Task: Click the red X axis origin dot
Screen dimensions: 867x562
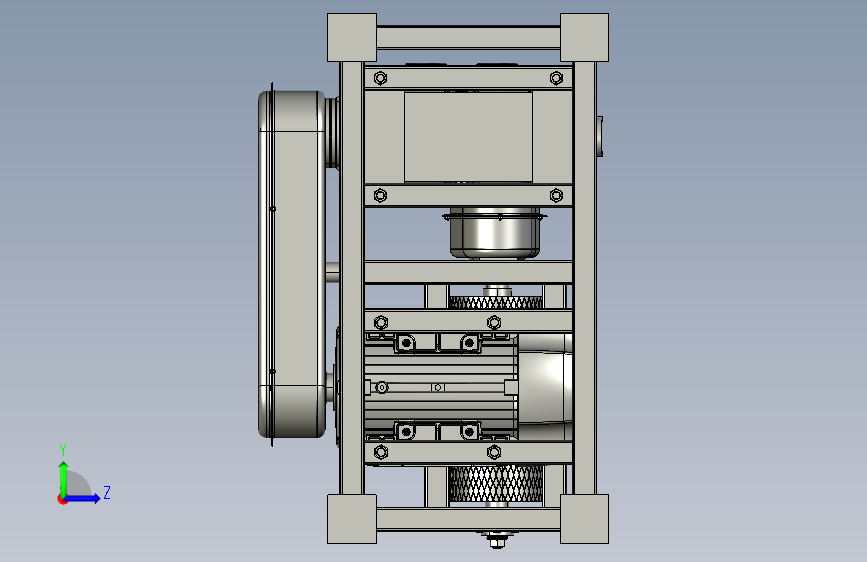Action: tap(62, 499)
